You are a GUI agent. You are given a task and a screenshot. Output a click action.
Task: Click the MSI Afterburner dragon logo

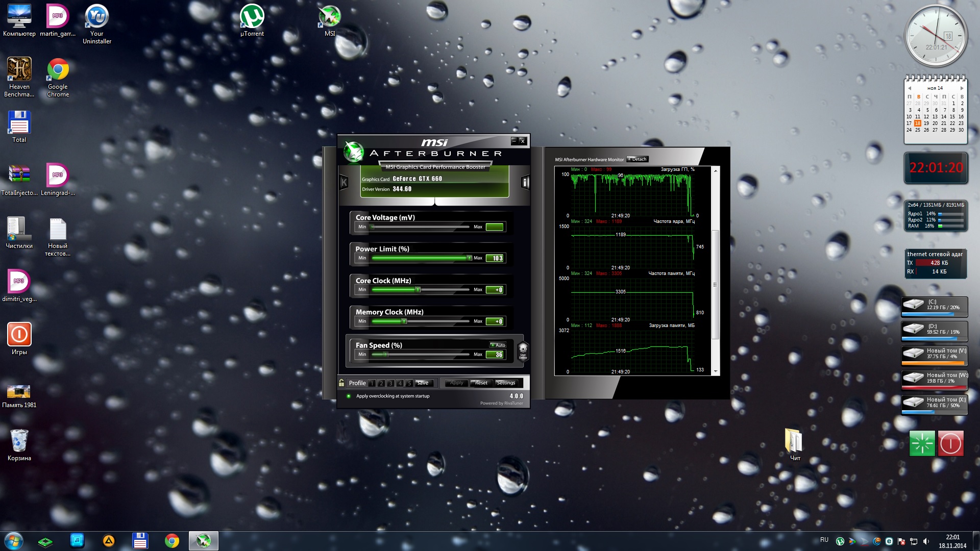click(353, 152)
